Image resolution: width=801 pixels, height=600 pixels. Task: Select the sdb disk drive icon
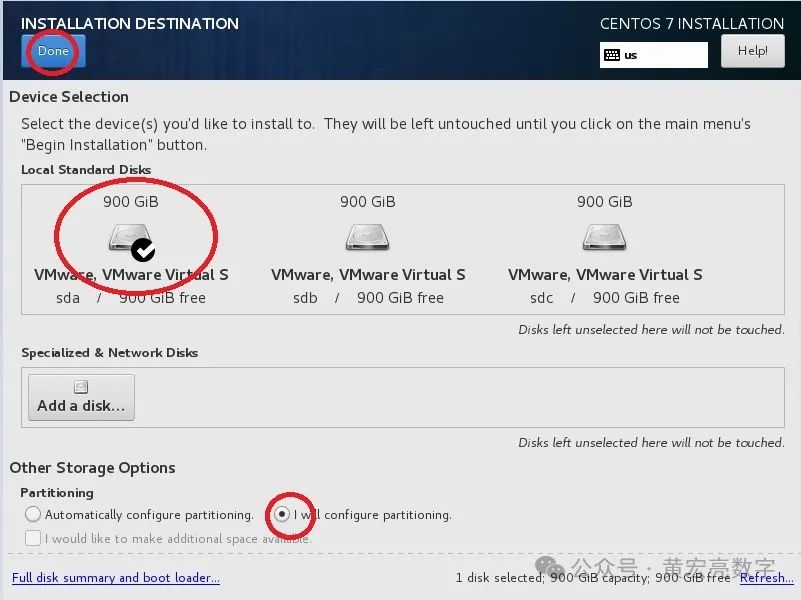coord(367,237)
